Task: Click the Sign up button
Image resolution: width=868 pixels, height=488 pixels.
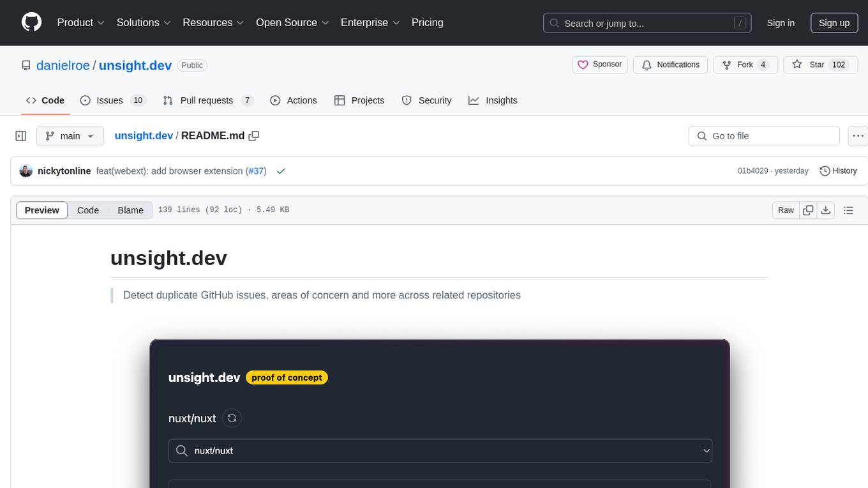Action: click(x=834, y=23)
